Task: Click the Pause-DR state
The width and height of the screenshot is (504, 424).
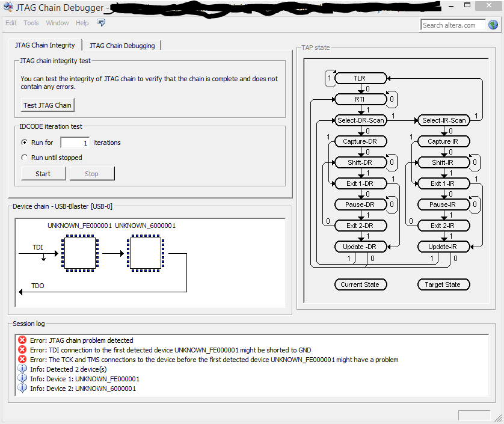Action: [360, 204]
